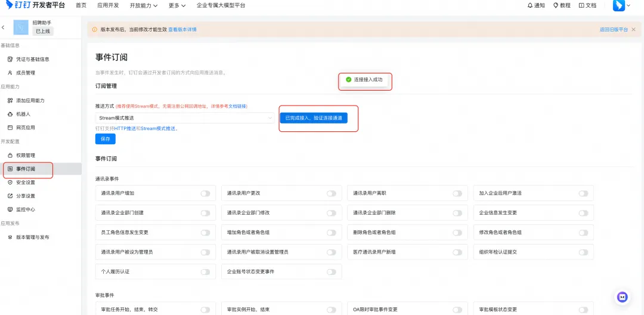Image resolution: width=644 pixels, height=315 pixels.
Task: Toggle 企业信息发生变更 event
Action: [583, 213]
